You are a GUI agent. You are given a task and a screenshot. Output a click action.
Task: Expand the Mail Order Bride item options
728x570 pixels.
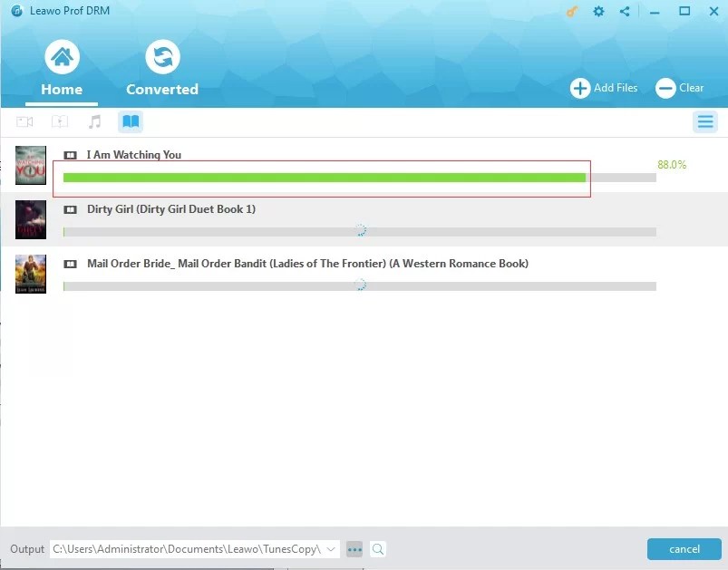point(70,263)
